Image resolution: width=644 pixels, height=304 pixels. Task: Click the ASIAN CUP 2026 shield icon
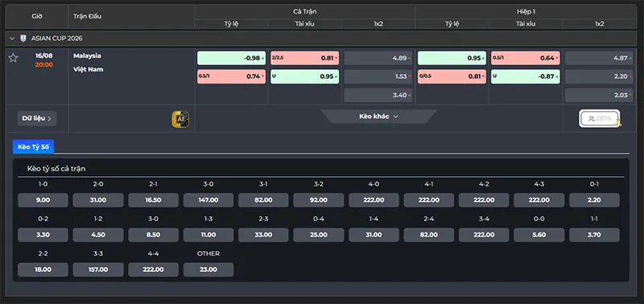[x=23, y=38]
